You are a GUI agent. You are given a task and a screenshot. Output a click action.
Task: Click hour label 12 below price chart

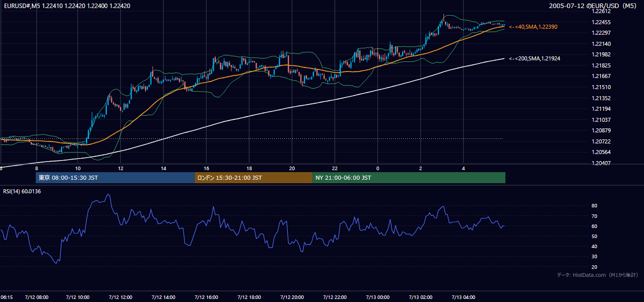pos(121,168)
